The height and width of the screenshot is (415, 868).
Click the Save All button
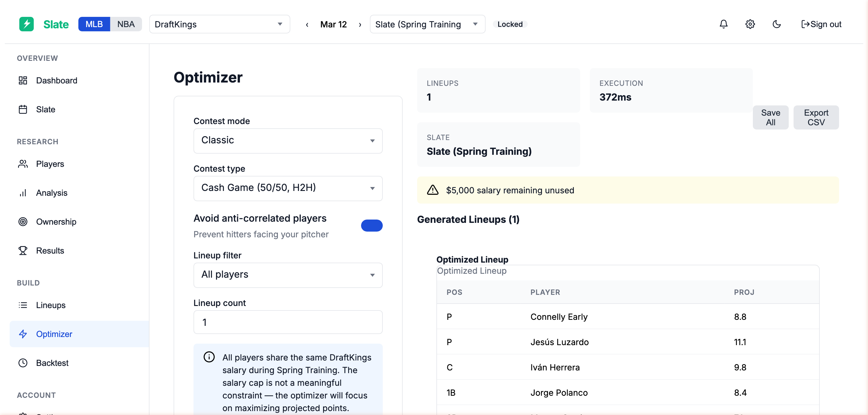771,117
